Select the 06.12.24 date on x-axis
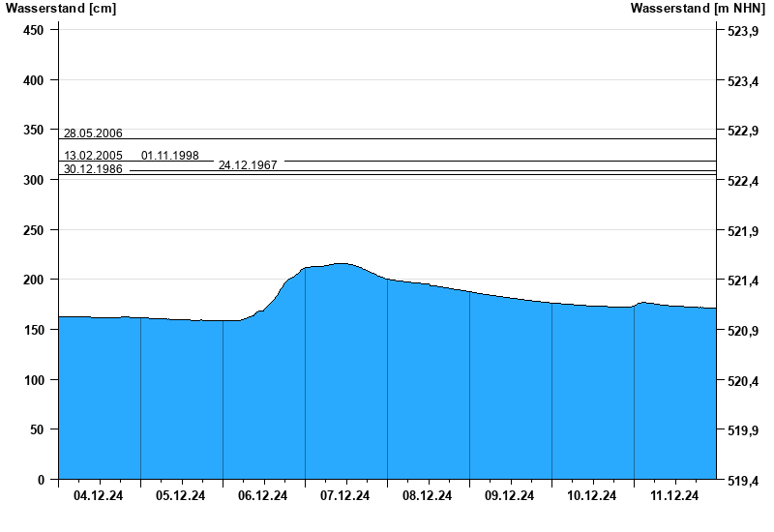The width and height of the screenshot is (774, 532). click(263, 496)
